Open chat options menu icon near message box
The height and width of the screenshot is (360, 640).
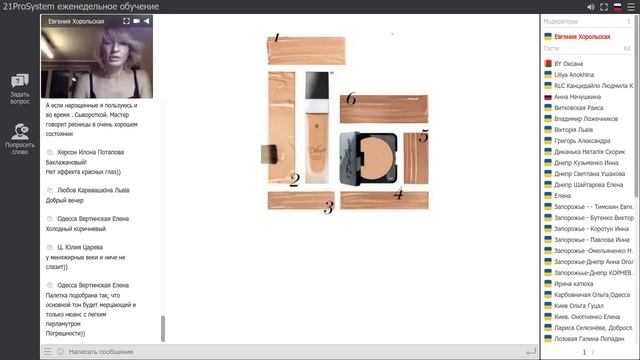pos(48,351)
